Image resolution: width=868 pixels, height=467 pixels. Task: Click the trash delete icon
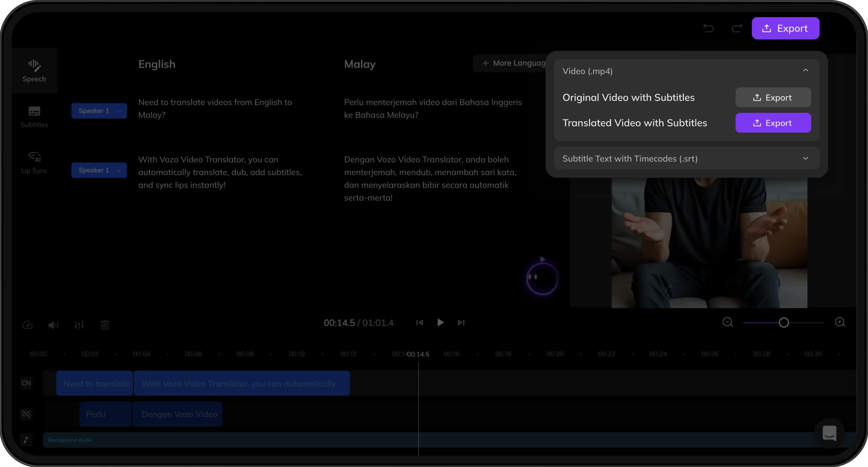(105, 325)
